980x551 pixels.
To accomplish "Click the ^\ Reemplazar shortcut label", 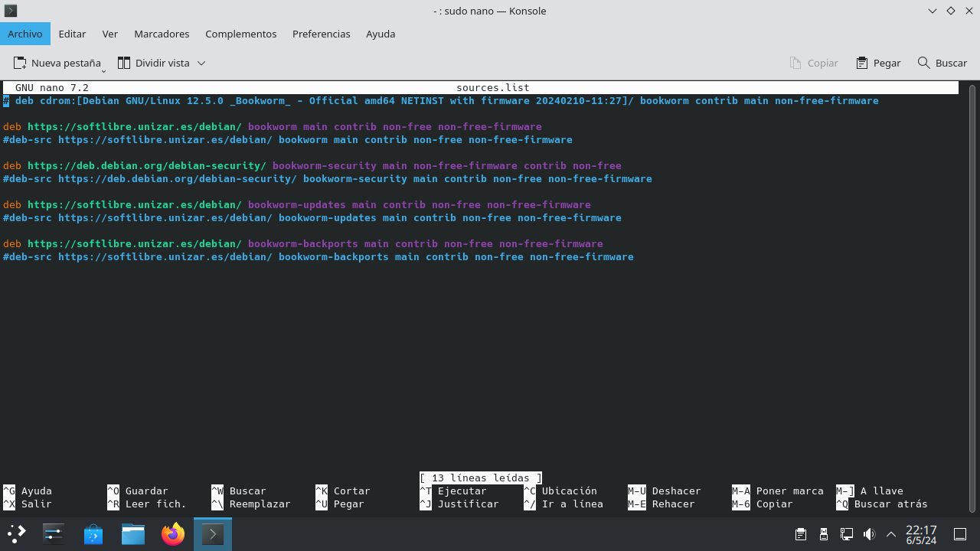I will click(x=251, y=504).
